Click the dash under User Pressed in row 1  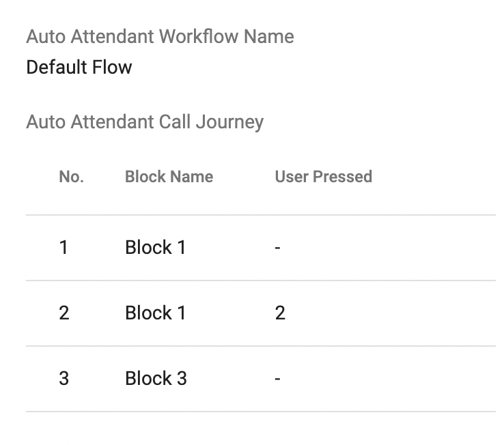tap(278, 248)
